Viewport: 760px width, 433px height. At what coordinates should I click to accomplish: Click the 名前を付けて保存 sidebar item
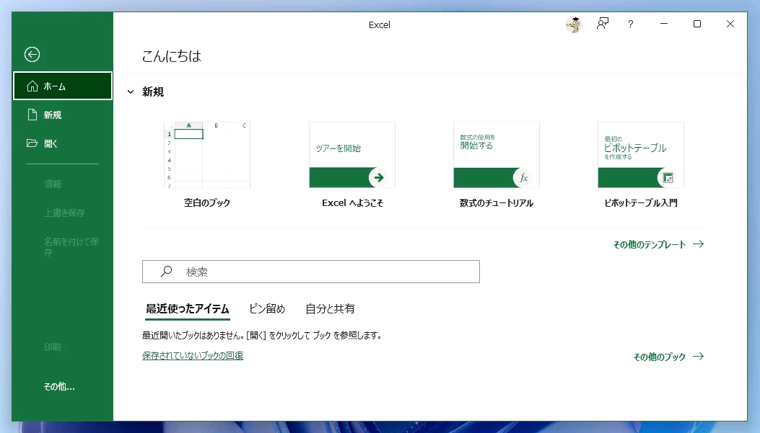pyautogui.click(x=71, y=247)
